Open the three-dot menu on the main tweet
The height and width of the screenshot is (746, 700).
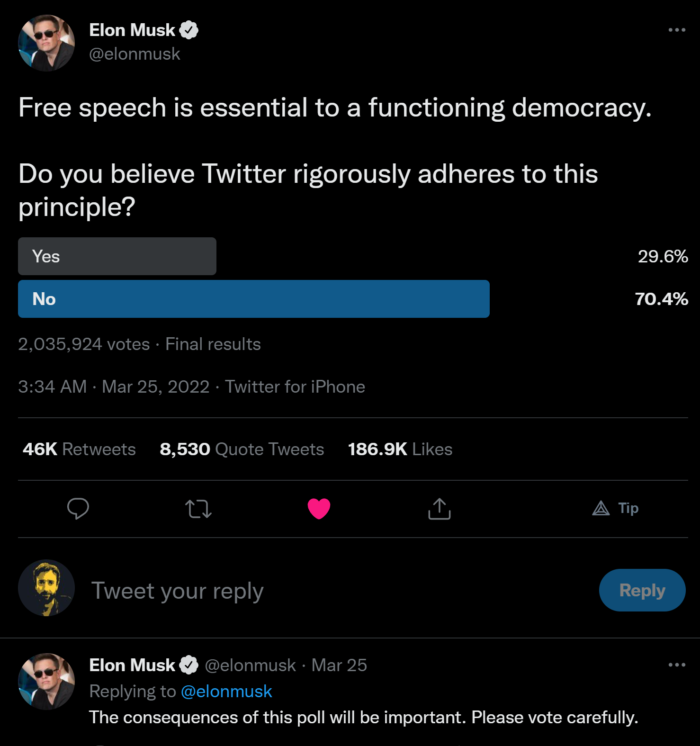[x=676, y=30]
